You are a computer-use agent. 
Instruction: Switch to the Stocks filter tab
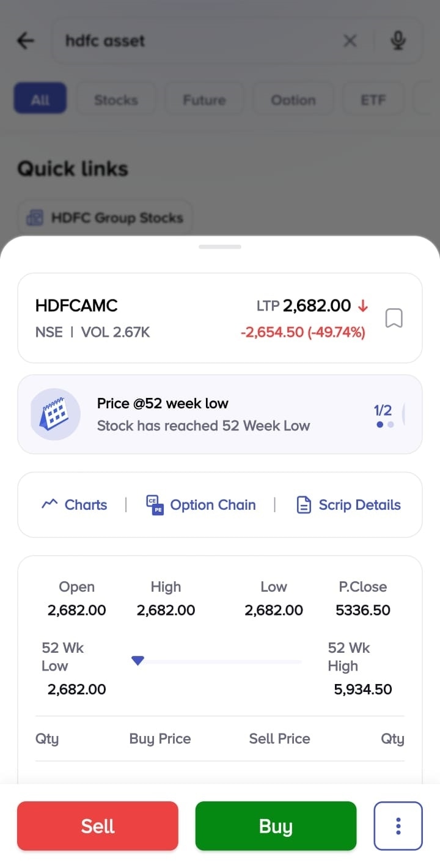(x=116, y=100)
